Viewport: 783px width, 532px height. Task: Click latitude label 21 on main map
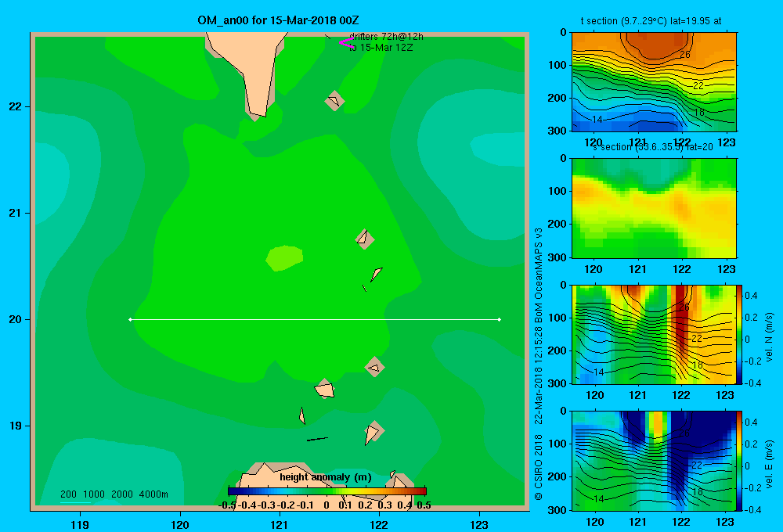tap(16, 213)
